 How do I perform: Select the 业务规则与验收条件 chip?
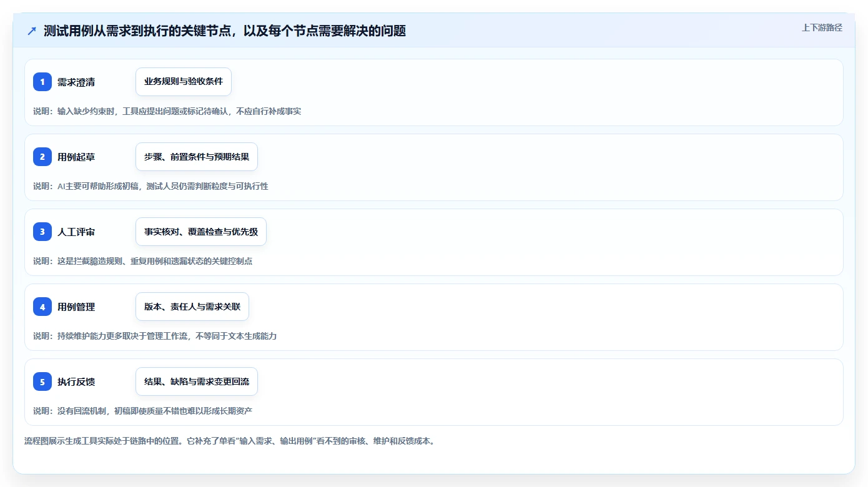pyautogui.click(x=184, y=82)
